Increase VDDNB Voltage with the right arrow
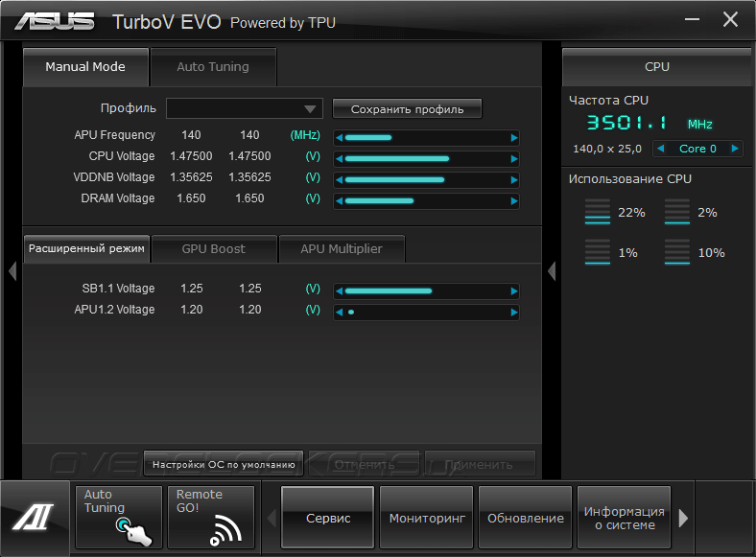This screenshot has width=756, height=557. [514, 180]
